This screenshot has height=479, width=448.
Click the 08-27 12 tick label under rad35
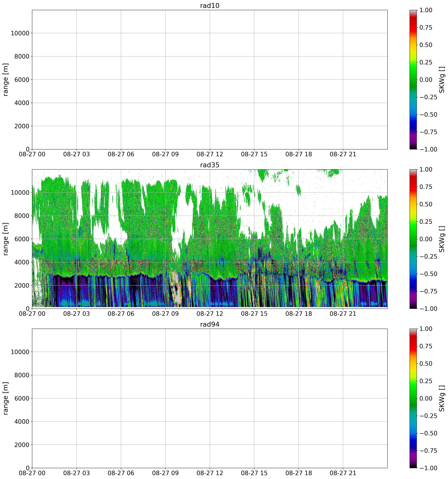pos(210,314)
